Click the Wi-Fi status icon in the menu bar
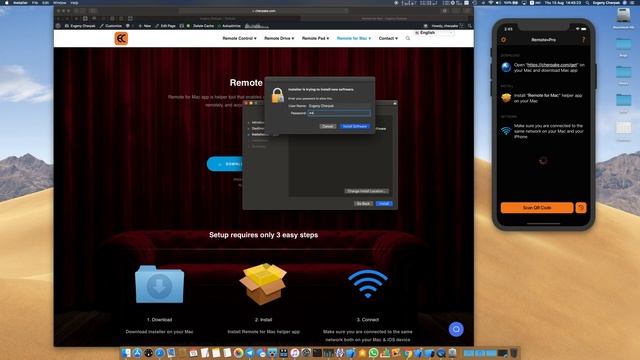This screenshot has width=640, height=360. click(490, 2)
